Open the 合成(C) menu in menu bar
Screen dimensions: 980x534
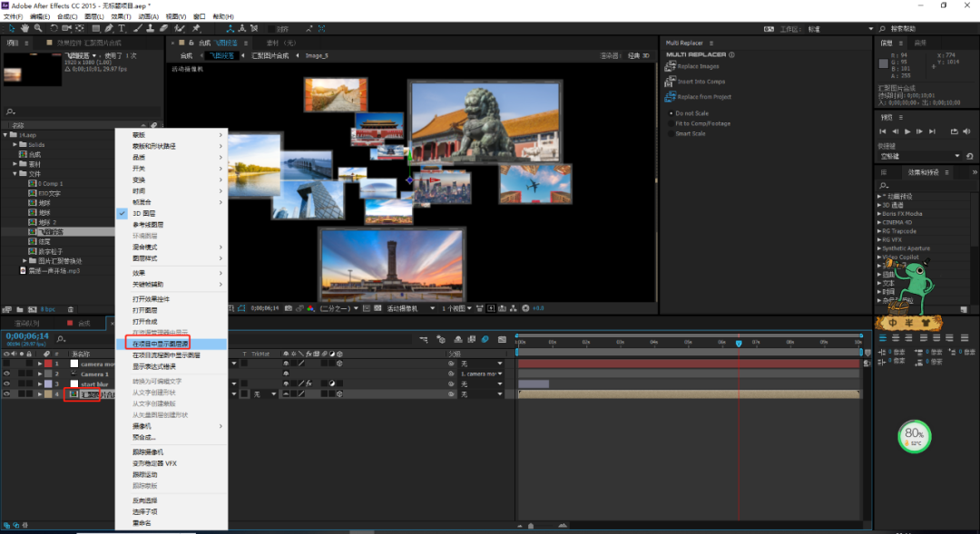coord(66,16)
